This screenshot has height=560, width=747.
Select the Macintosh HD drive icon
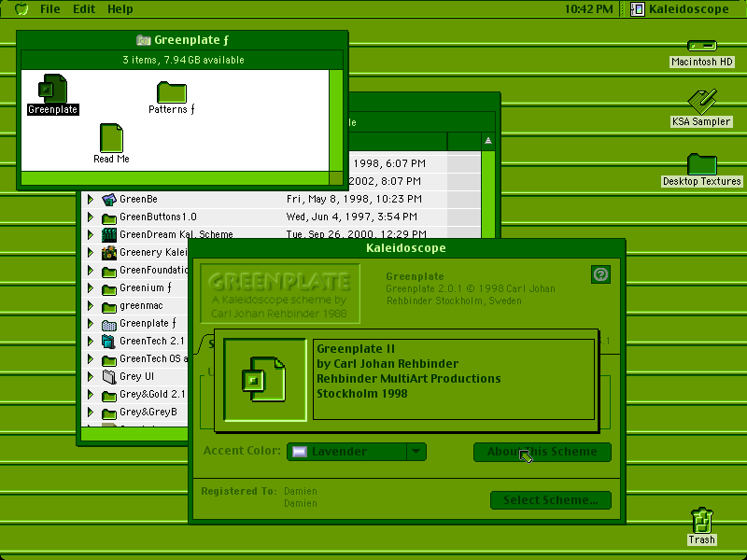702,46
